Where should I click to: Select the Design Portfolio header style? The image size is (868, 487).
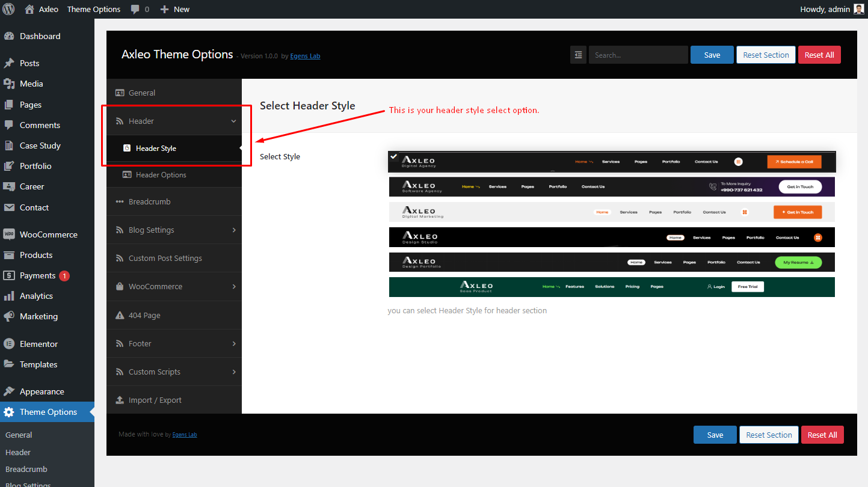pos(612,262)
